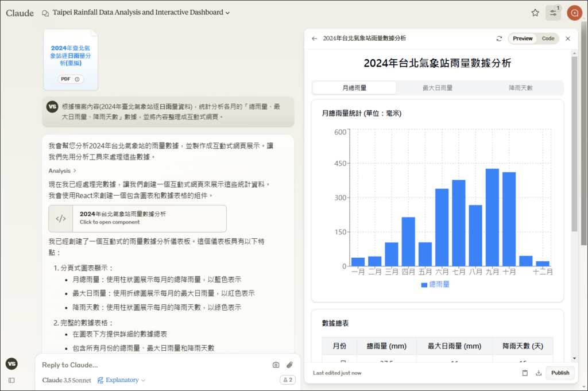Viewport: 588px width, 391px height.
Task: Close the artifact panel
Action: pos(568,38)
